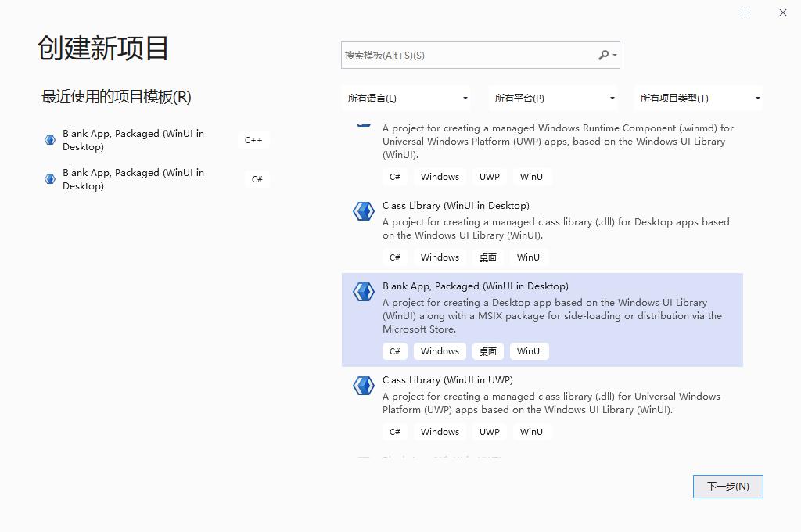Screen dimensions: 801x532
Task: Click the Class Library (WinUI in Desktop) template icon
Action: click(362, 211)
